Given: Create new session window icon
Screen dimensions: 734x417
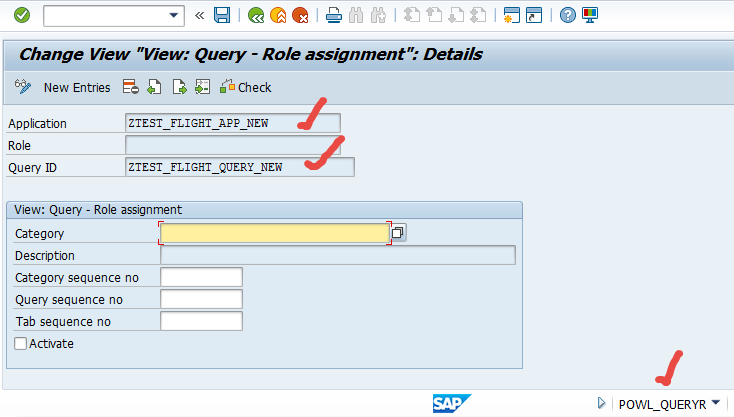Looking at the screenshot, I should [x=512, y=15].
